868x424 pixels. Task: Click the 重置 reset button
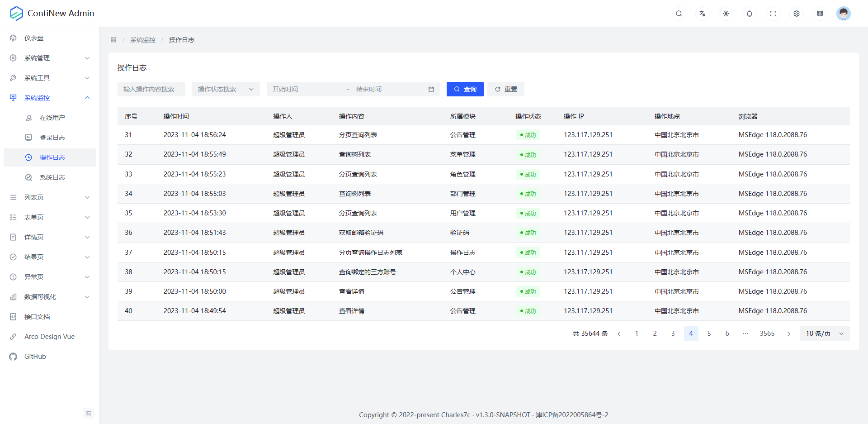click(x=505, y=89)
